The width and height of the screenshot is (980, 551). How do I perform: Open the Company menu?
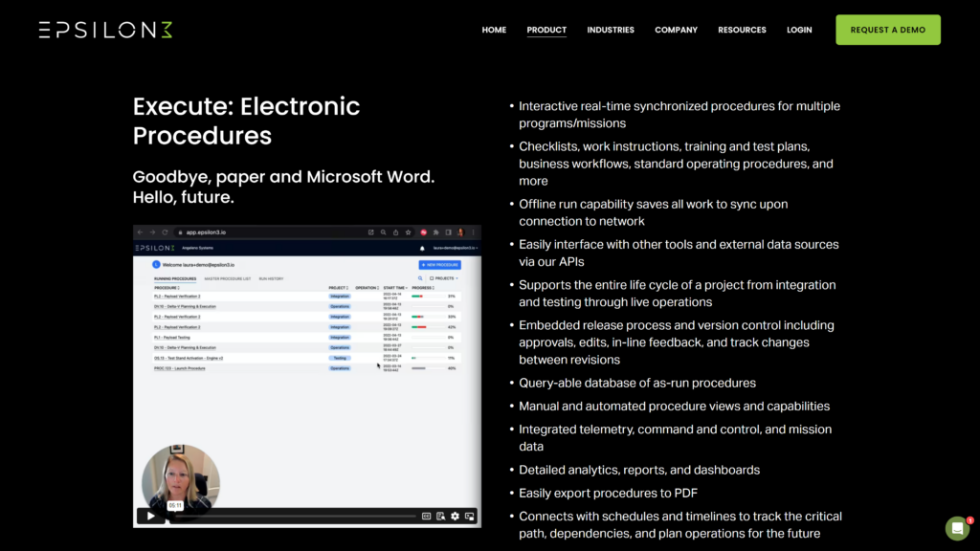[676, 30]
